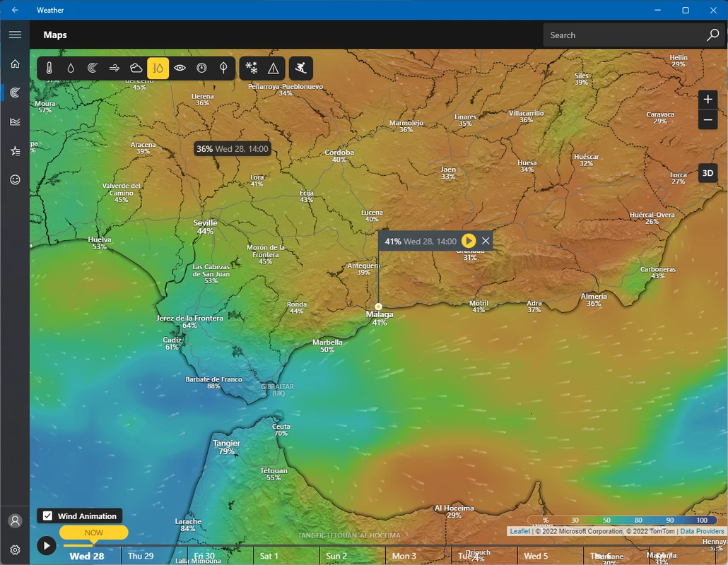
Task: Select the Pressure gauge layer icon
Action: pos(201,69)
